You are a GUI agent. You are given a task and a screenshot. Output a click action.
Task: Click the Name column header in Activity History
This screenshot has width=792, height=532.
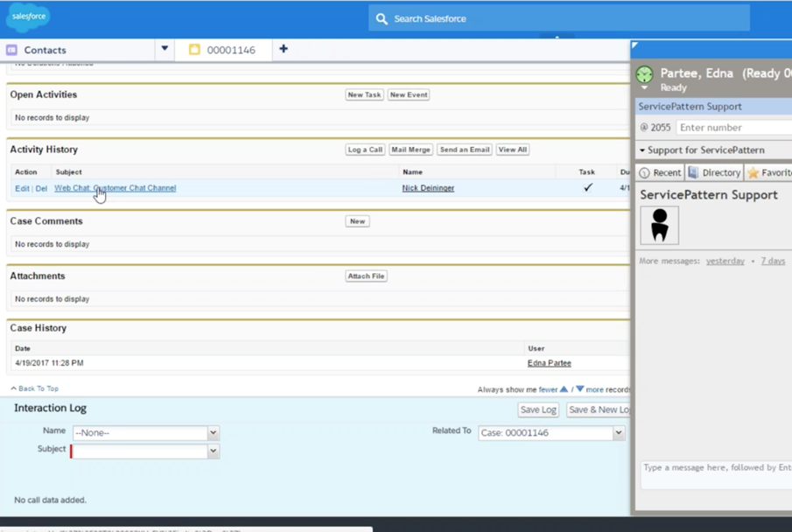click(x=412, y=171)
